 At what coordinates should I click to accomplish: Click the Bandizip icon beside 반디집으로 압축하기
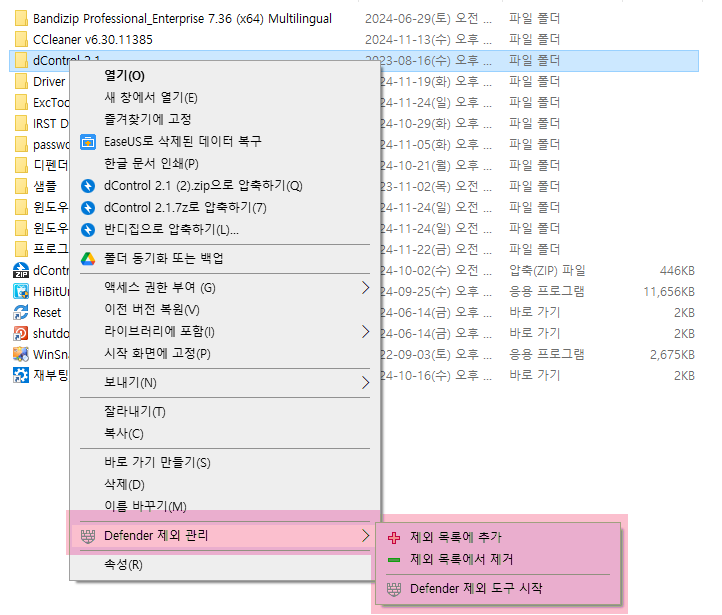point(88,230)
